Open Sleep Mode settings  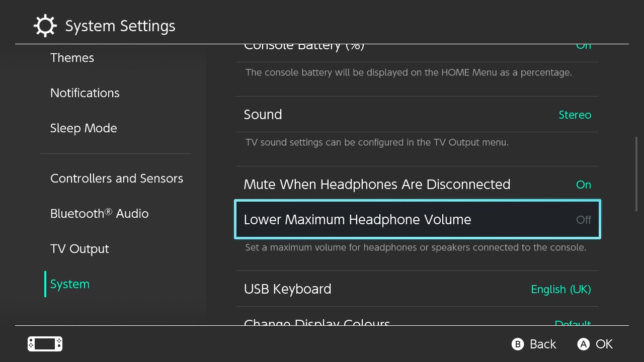[84, 128]
